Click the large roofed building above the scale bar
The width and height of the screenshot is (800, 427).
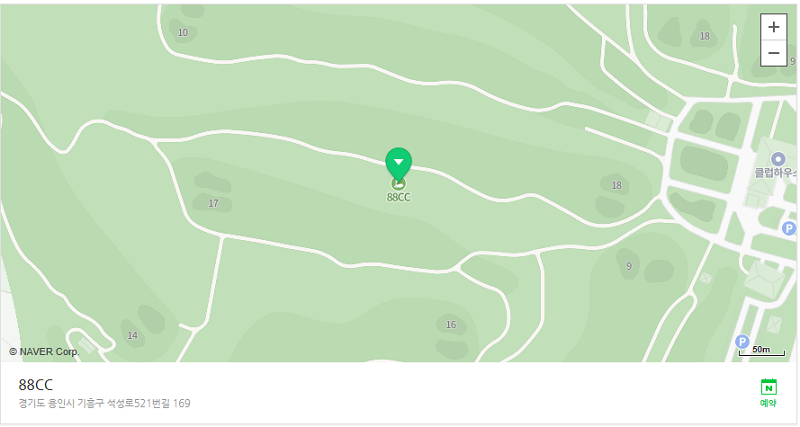[x=764, y=280]
